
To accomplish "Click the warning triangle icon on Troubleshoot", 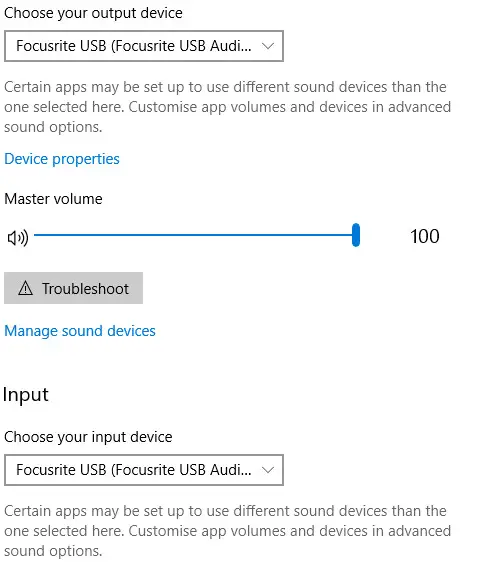I will coord(25,288).
